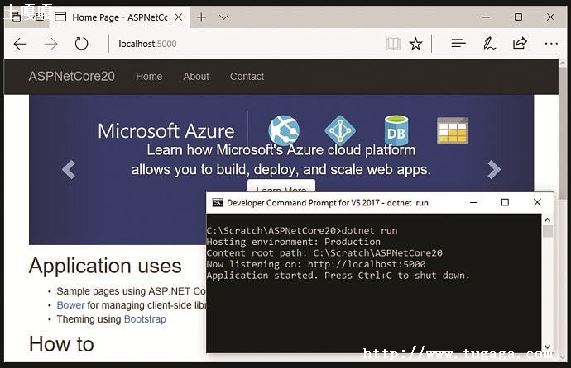Open the Home nav menu item
This screenshot has width=571, height=368.
click(149, 76)
